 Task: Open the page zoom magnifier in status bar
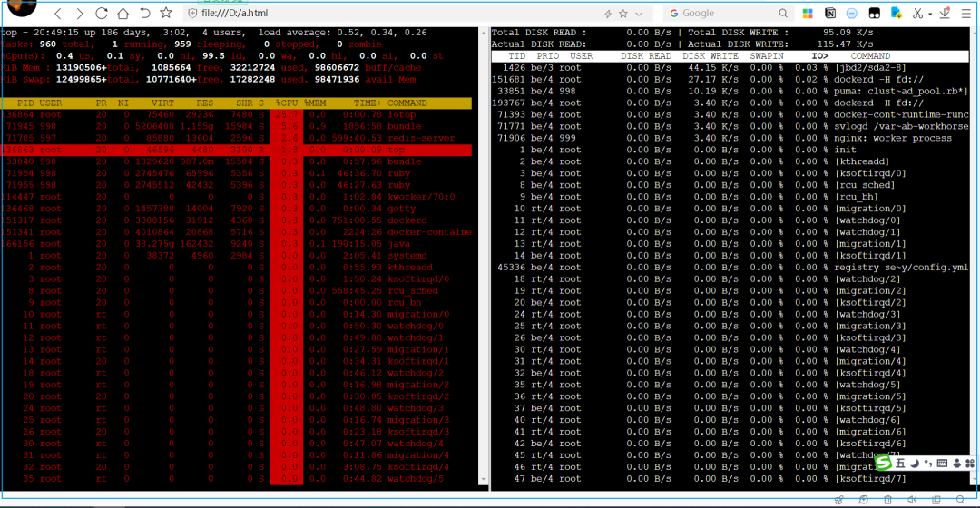(x=961, y=500)
